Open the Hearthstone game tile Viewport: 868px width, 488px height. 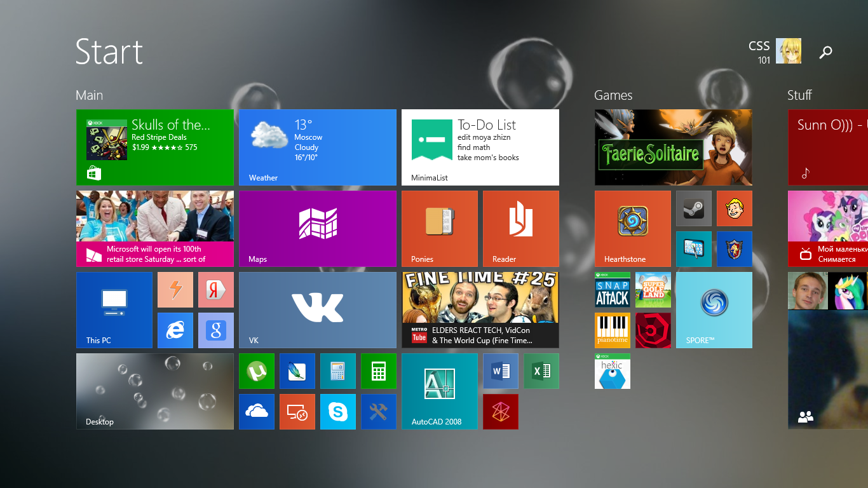[x=632, y=229]
